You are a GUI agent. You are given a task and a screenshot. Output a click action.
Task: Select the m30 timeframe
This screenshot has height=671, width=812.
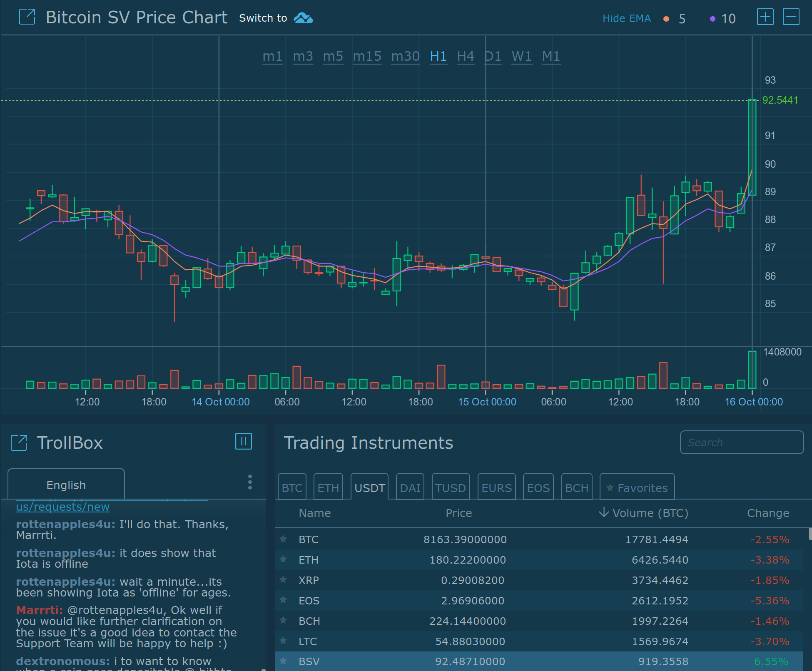pos(405,56)
